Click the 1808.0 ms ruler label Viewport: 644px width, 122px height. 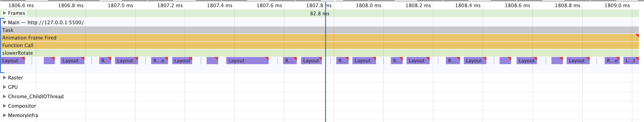click(369, 6)
